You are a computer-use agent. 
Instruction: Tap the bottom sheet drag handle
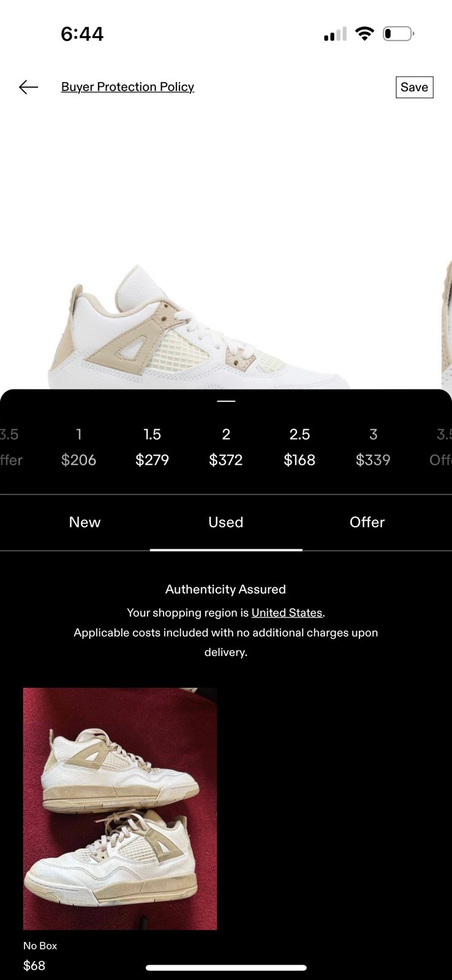(x=226, y=401)
